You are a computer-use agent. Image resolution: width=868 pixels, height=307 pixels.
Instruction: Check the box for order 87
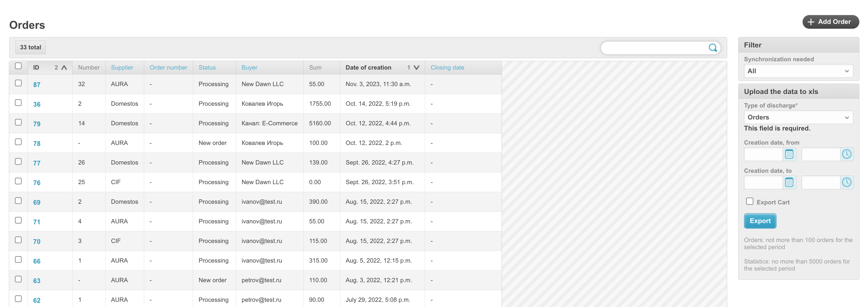pos(19,83)
